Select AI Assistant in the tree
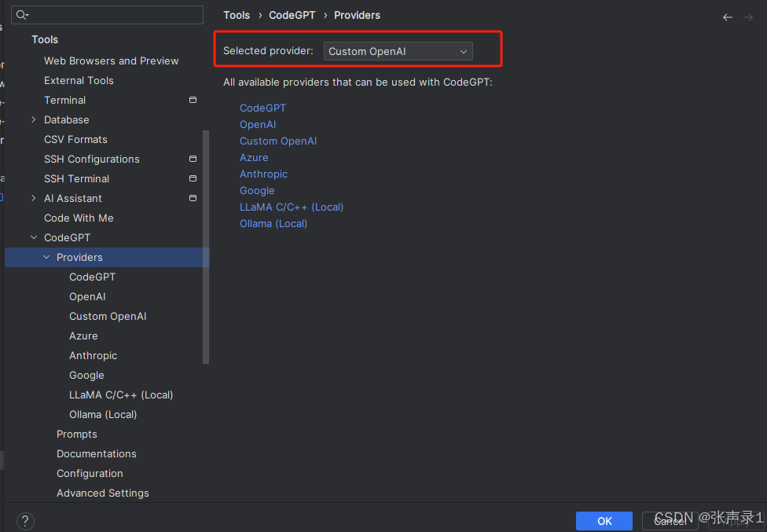The width and height of the screenshot is (767, 532). point(73,198)
